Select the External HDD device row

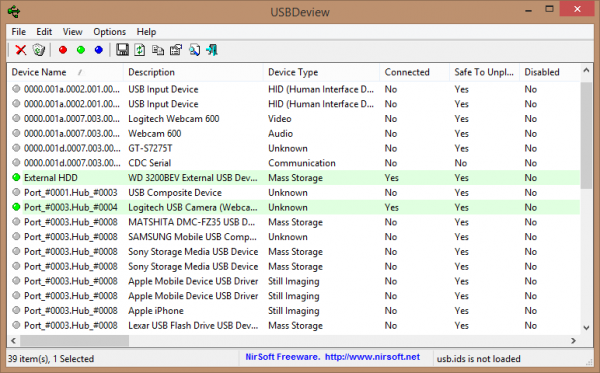(293, 178)
